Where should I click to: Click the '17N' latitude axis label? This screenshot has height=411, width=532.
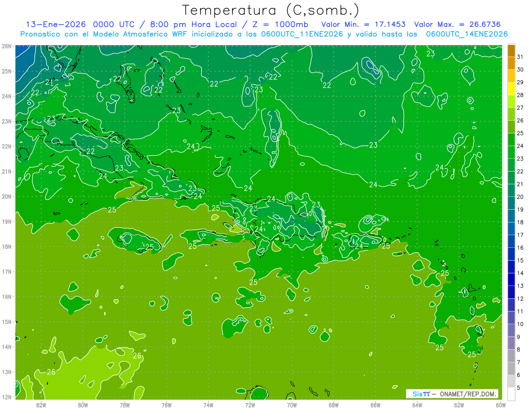click(x=7, y=272)
